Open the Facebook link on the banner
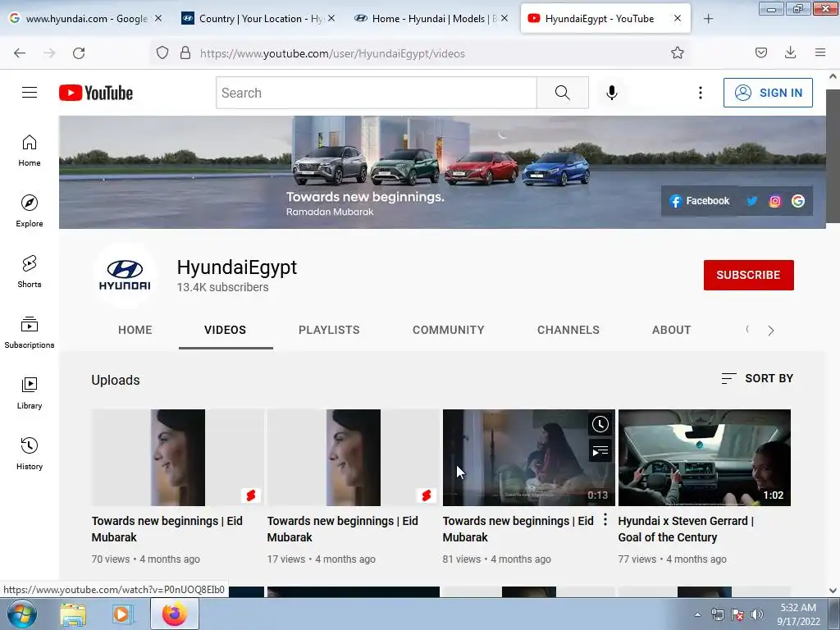The width and height of the screenshot is (840, 630). coord(699,201)
